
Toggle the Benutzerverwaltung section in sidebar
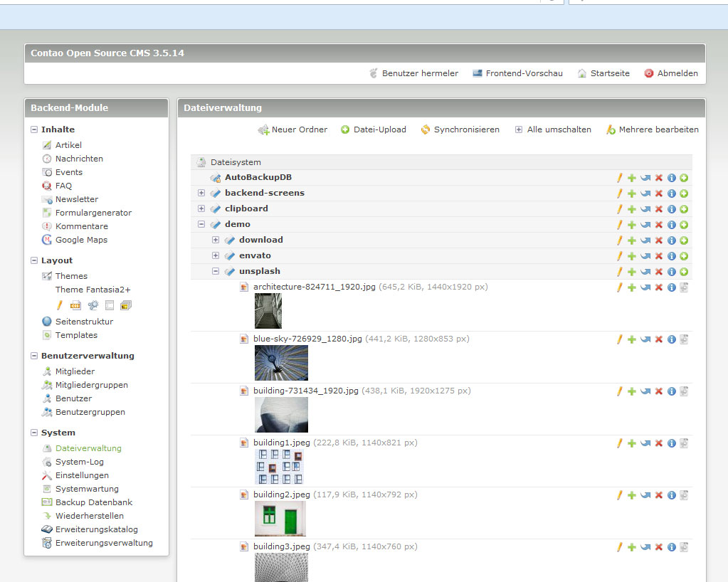[x=35, y=356]
